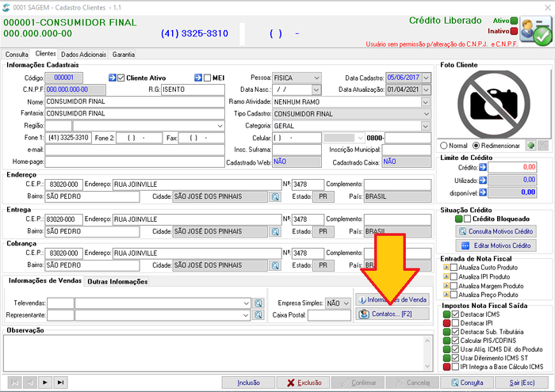This screenshot has width=555, height=392.
Task: Toggle the Cliente Ativo checkbox
Action: 121,78
